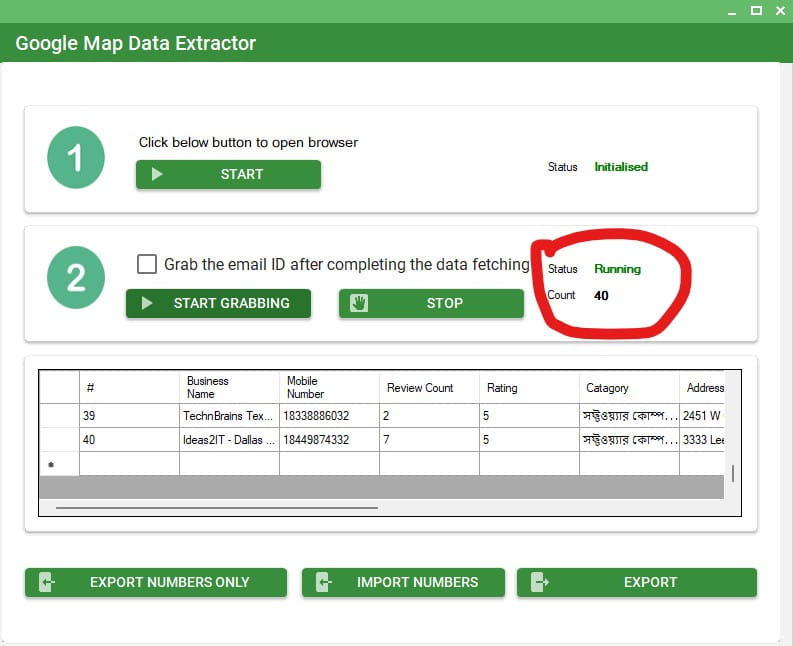This screenshot has height=646, width=793.
Task: Select review count cell showing 7
Action: 429,440
